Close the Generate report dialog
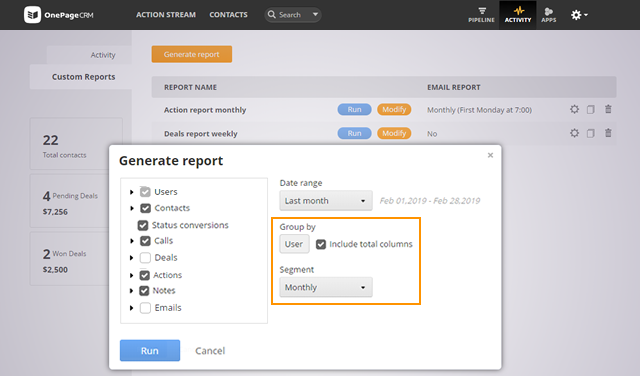Image resolution: width=640 pixels, height=376 pixels. click(x=490, y=155)
